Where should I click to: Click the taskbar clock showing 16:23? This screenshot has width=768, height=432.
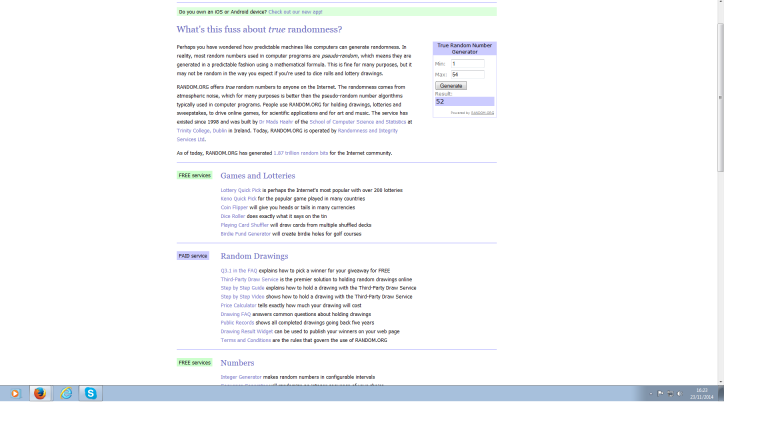(702, 393)
